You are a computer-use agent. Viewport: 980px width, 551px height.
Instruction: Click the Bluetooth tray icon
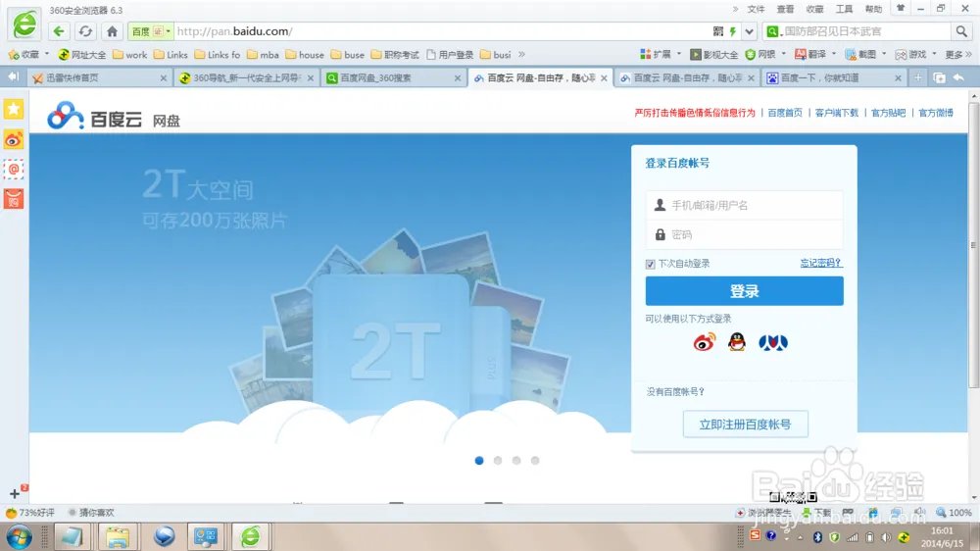[817, 537]
